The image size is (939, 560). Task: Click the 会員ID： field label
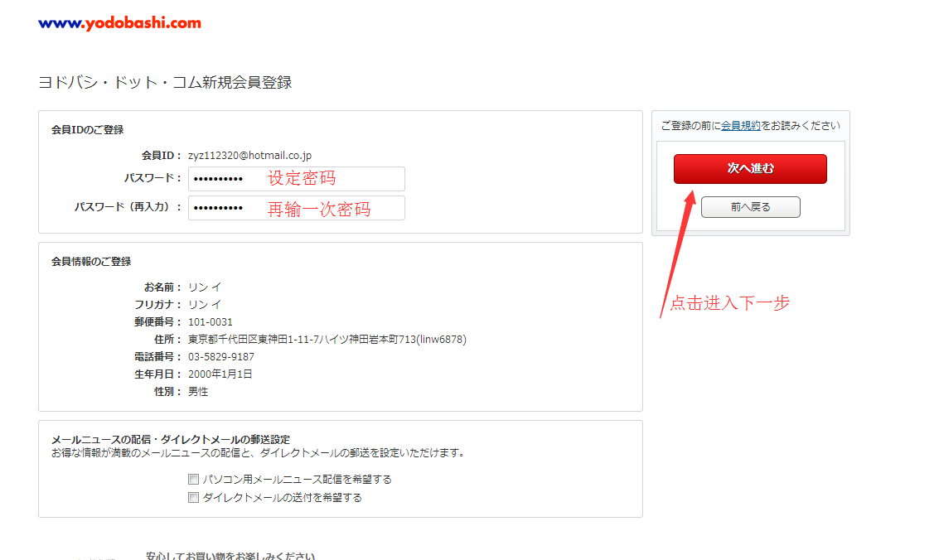pyautogui.click(x=161, y=156)
